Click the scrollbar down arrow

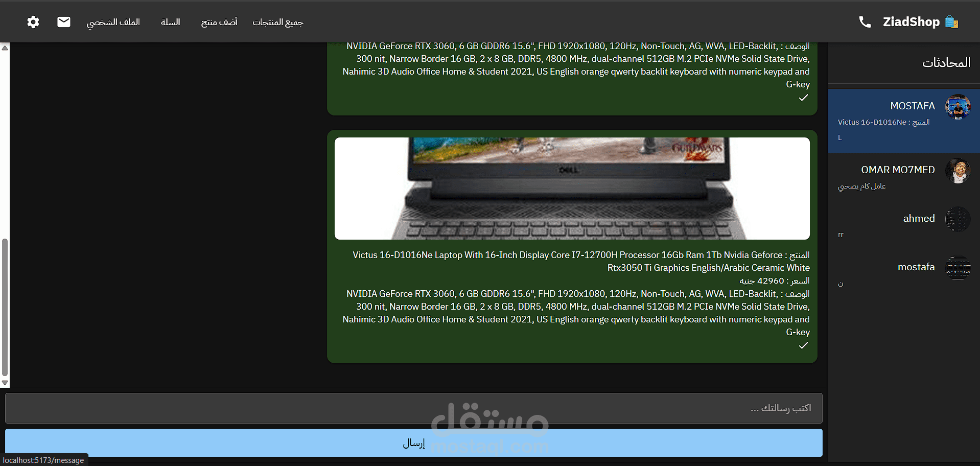5,383
